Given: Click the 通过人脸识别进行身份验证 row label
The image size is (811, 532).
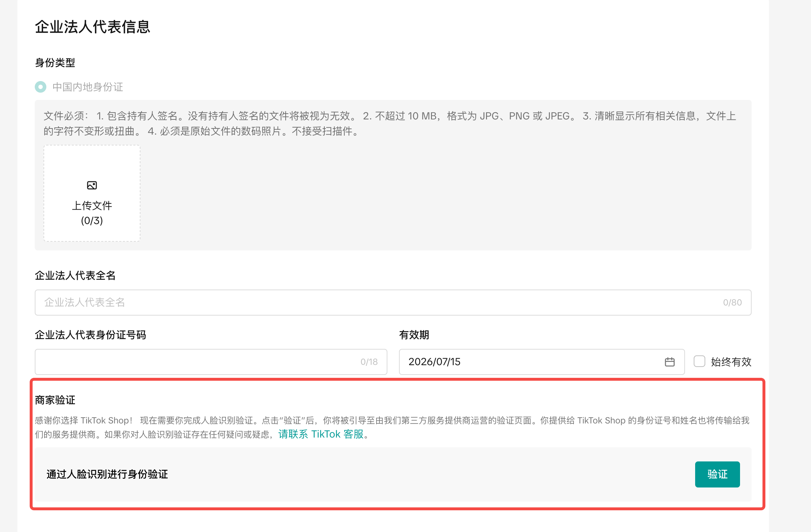Looking at the screenshot, I should (107, 474).
